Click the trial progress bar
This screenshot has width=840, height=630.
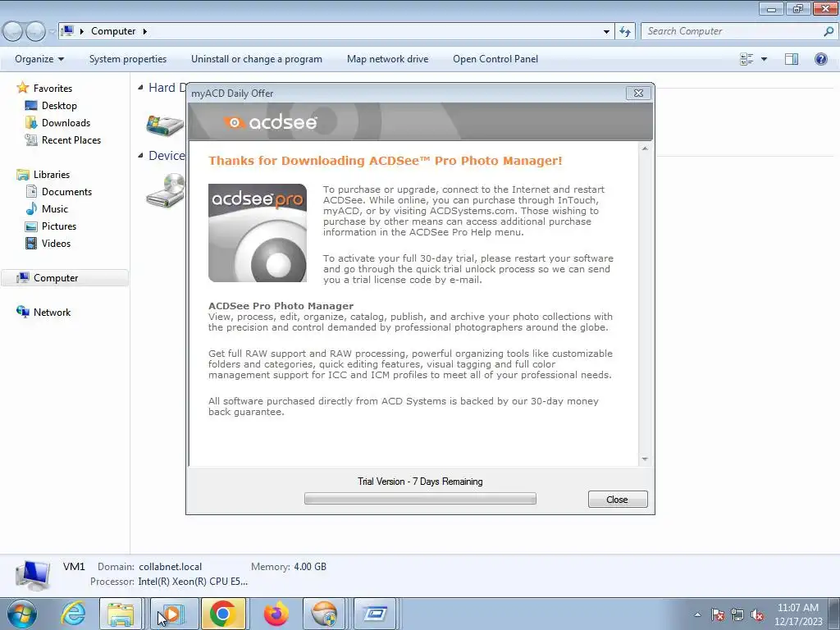pos(420,499)
